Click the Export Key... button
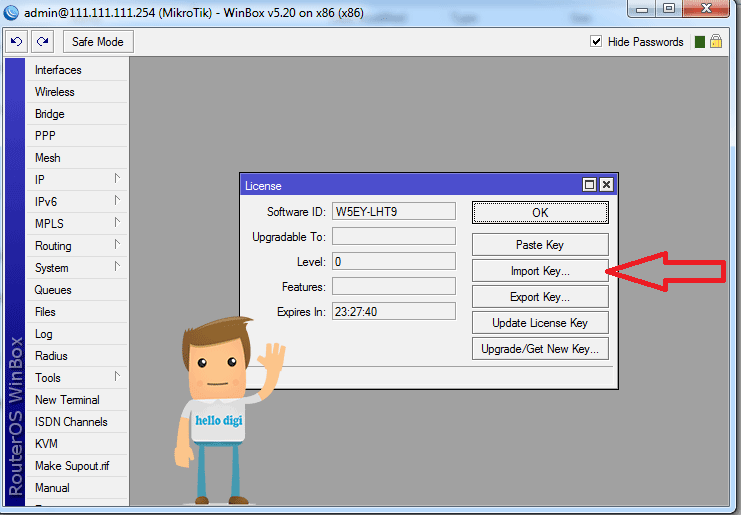This screenshot has height=515, width=741. (x=540, y=297)
